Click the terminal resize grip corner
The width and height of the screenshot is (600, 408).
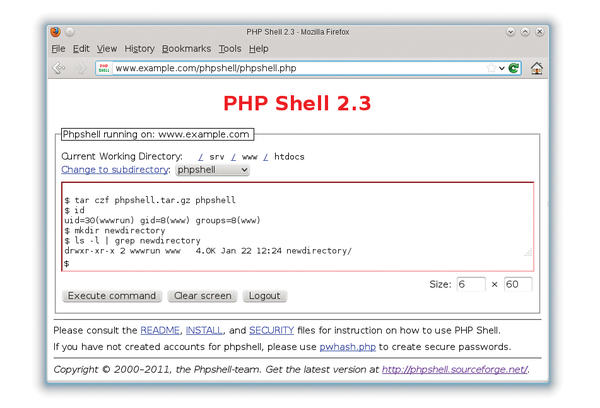(x=528, y=252)
